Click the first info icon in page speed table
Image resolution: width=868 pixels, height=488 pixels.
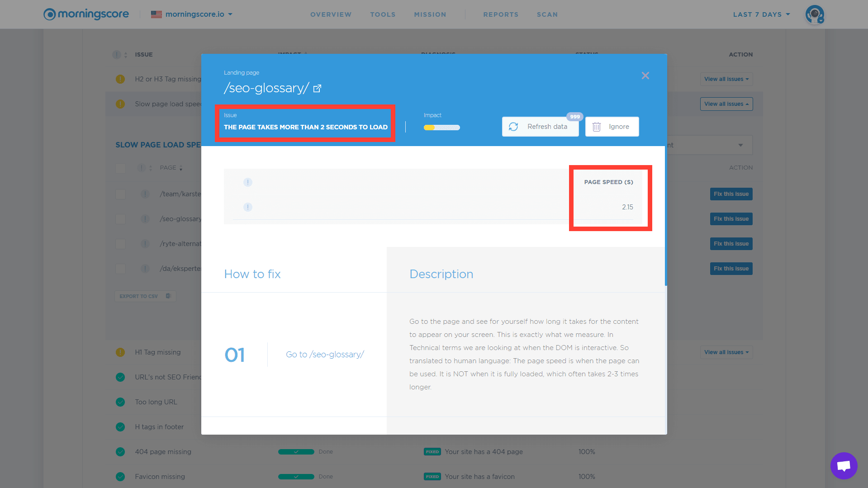click(x=248, y=182)
